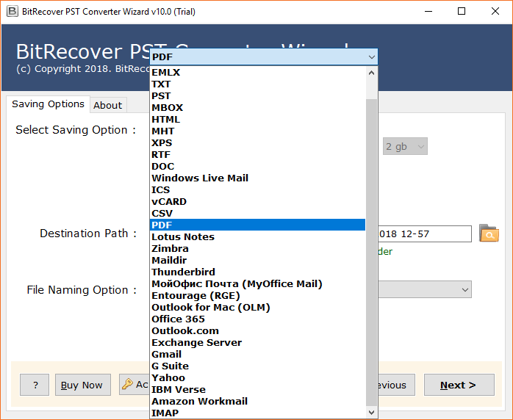Screen dimensions: 513x420
Task: Select Exchange Server entry
Action: (257, 343)
